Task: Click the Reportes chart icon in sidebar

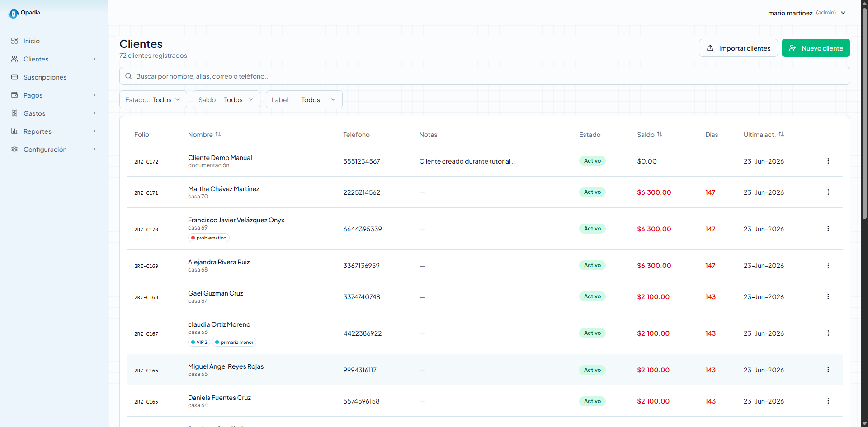Action: 14,131
